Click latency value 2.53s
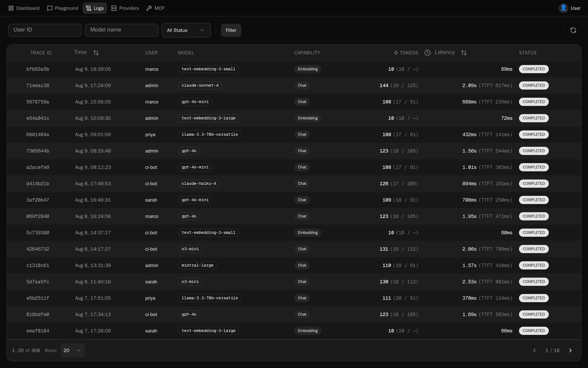This screenshot has height=368, width=588. pyautogui.click(x=469, y=282)
